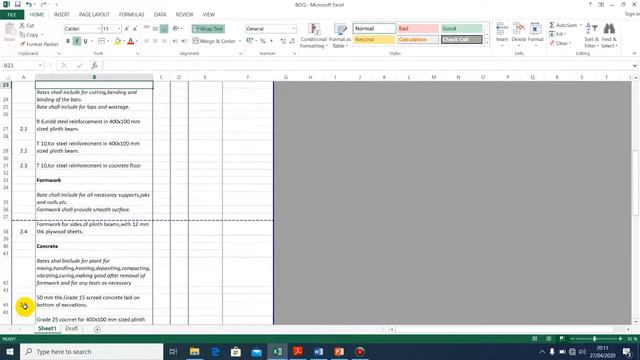Open the font size dropdown

coord(119,29)
